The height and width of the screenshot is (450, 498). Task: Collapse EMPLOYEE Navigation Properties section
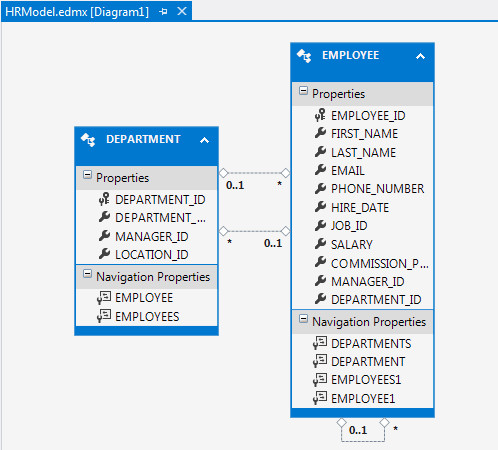pos(303,319)
